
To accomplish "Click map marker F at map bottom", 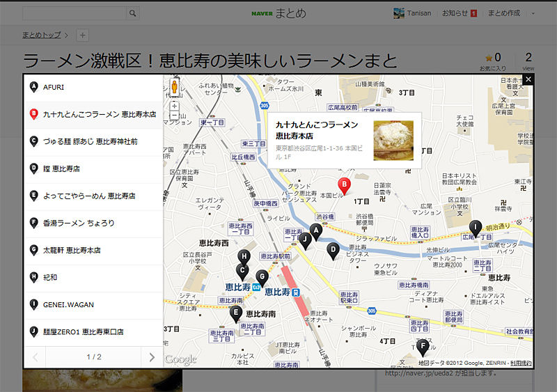I will [423, 347].
